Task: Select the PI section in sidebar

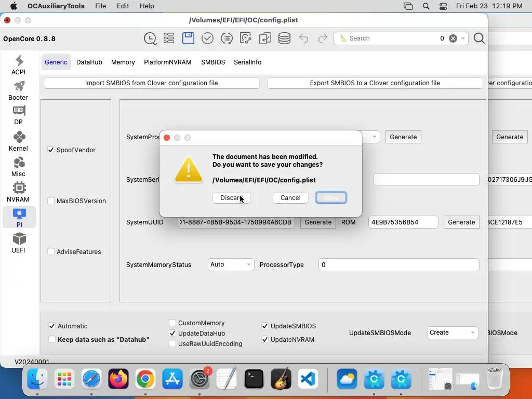Action: [x=19, y=218]
